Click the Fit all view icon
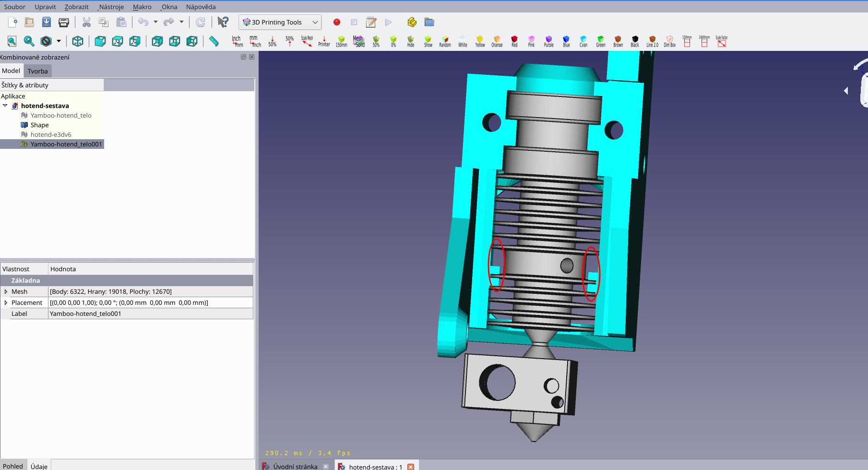Screen dimensions: 868x470 [12, 41]
